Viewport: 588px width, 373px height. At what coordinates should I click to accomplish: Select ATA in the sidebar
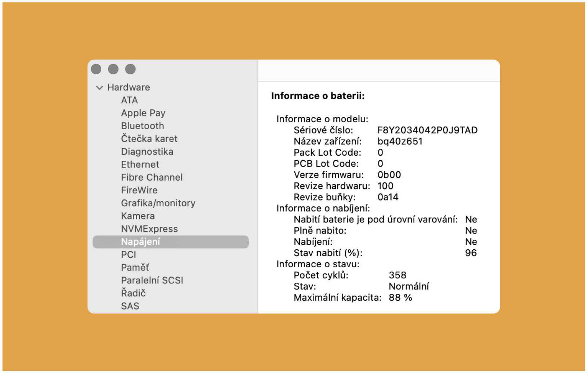pyautogui.click(x=130, y=100)
